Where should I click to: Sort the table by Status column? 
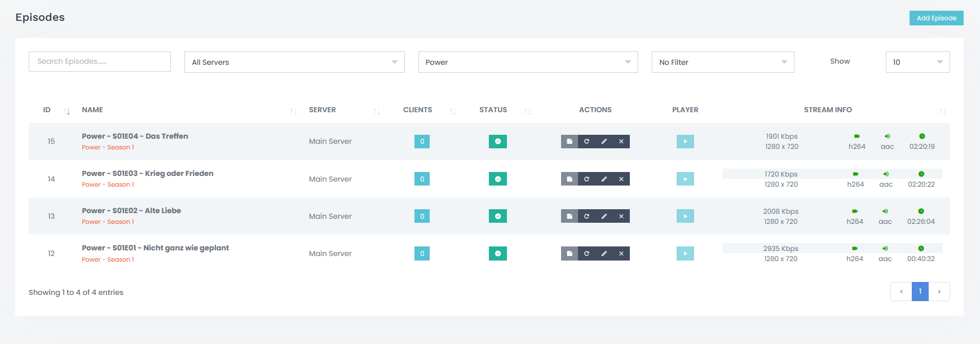493,110
